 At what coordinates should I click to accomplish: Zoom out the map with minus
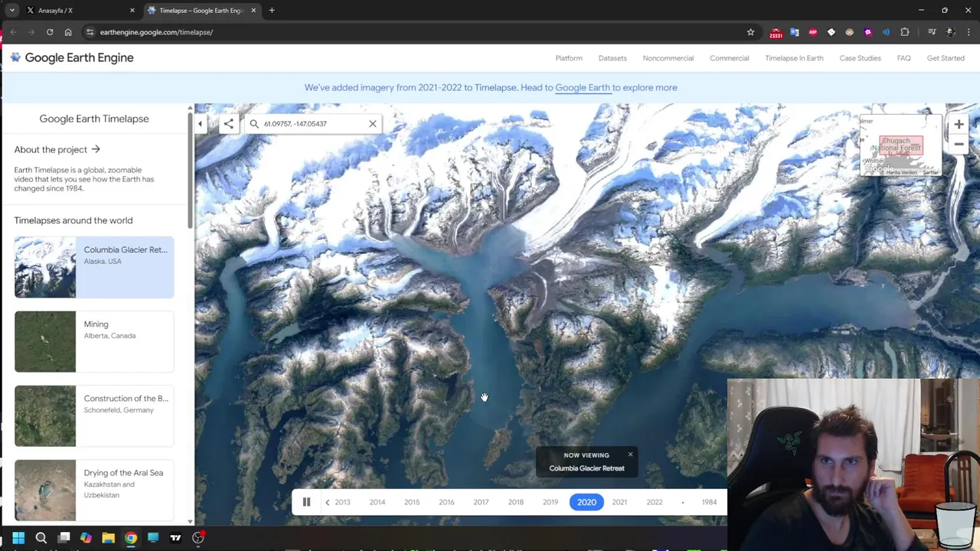959,144
